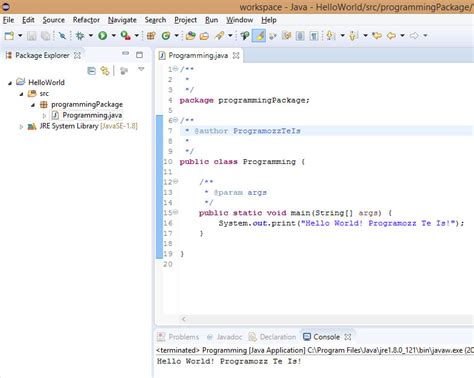Click 'Programming' class name on line 10
The height and width of the screenshot is (378, 474).
pyautogui.click(x=269, y=162)
